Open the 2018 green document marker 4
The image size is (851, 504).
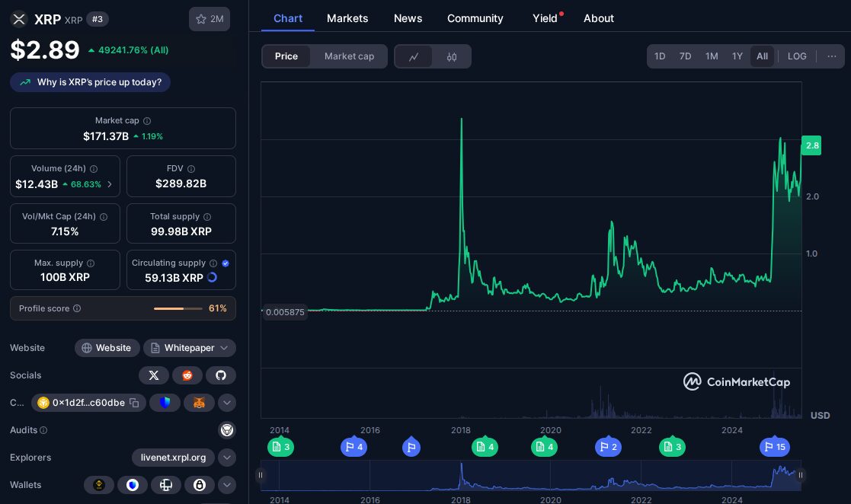[485, 446]
